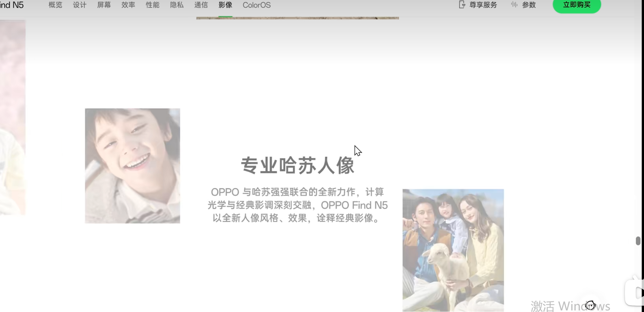Click the floating face assistant icon

[590, 305]
